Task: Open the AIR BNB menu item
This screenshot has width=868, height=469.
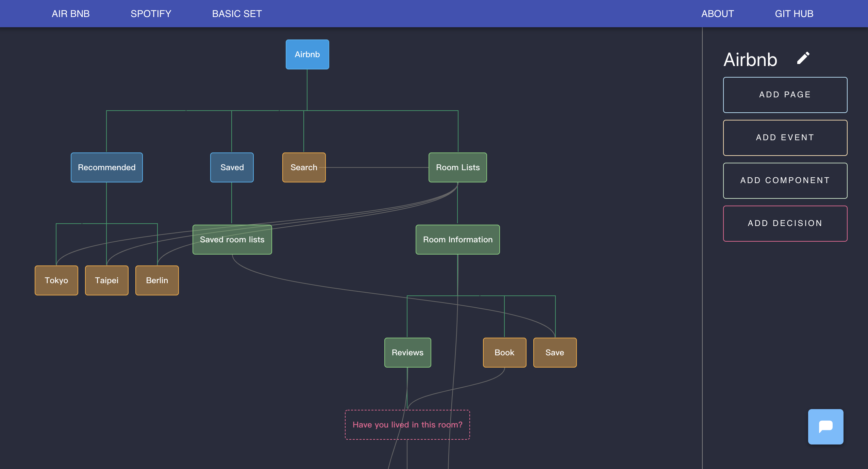Action: tap(71, 14)
